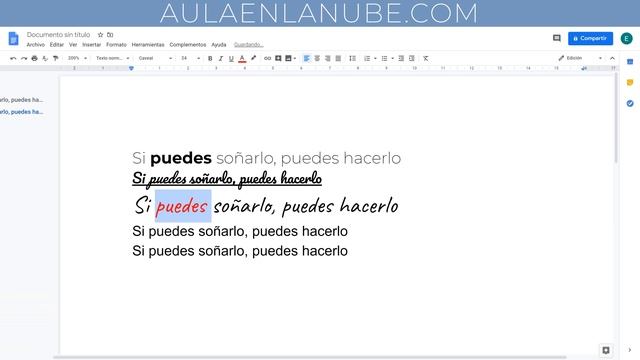
Task: Click the bold word puedes in first line
Action: (181, 159)
